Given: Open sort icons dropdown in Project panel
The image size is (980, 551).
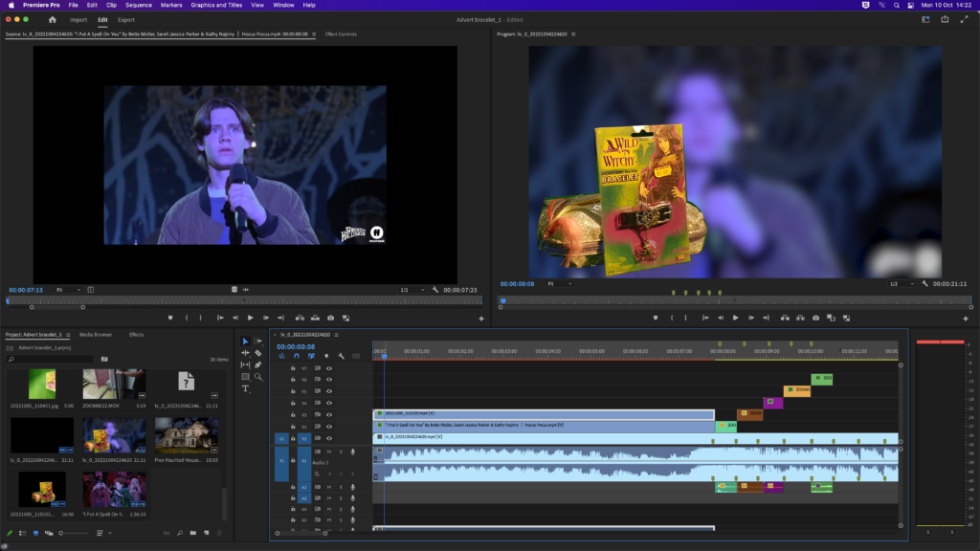Looking at the screenshot, I should coord(103,533).
